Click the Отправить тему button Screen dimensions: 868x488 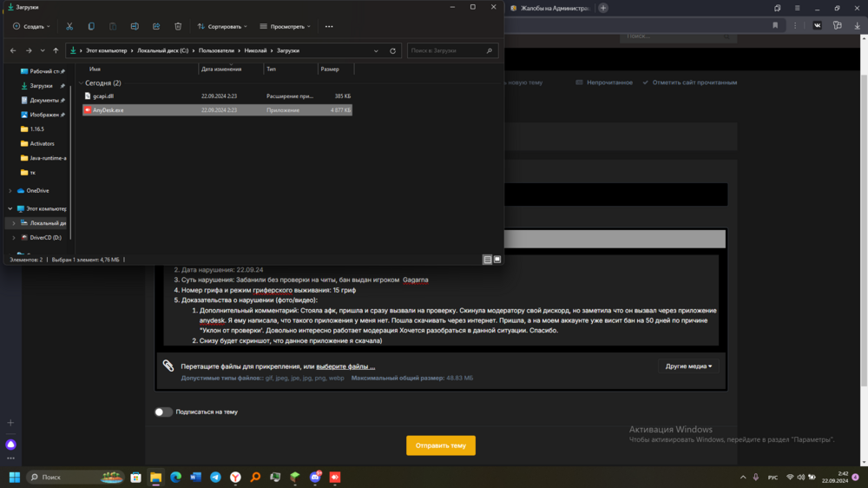(x=441, y=445)
